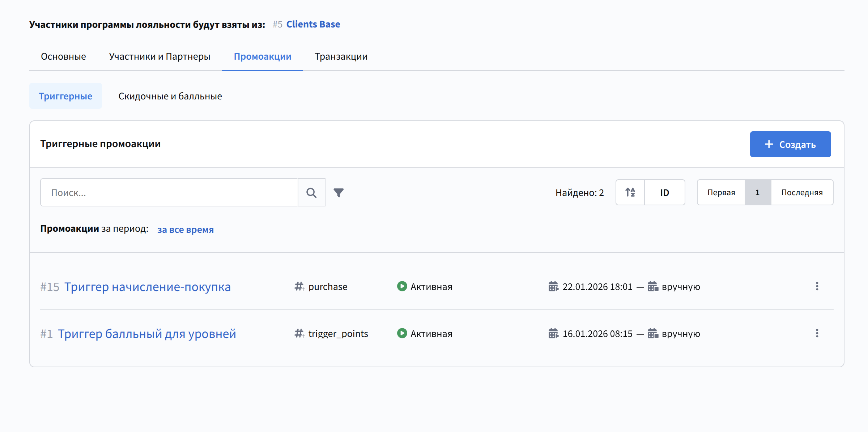Open Триггер балльный для уровней promo
868x432 pixels.
point(147,334)
